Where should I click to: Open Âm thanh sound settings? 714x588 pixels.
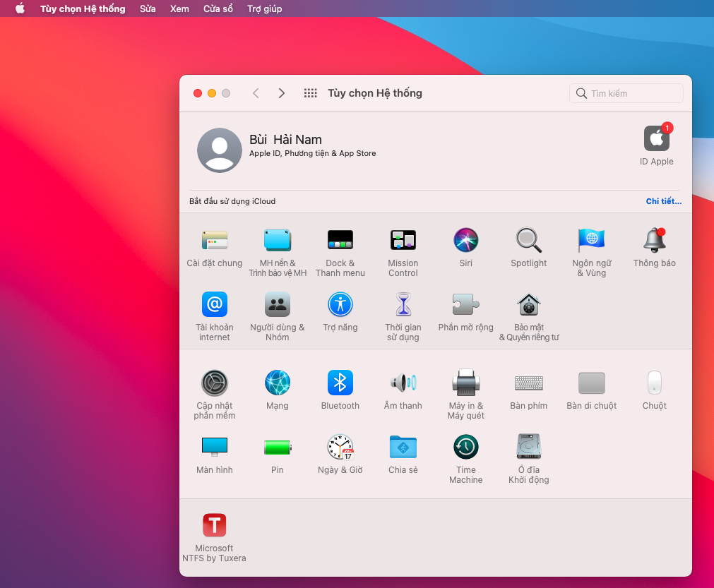tap(403, 383)
